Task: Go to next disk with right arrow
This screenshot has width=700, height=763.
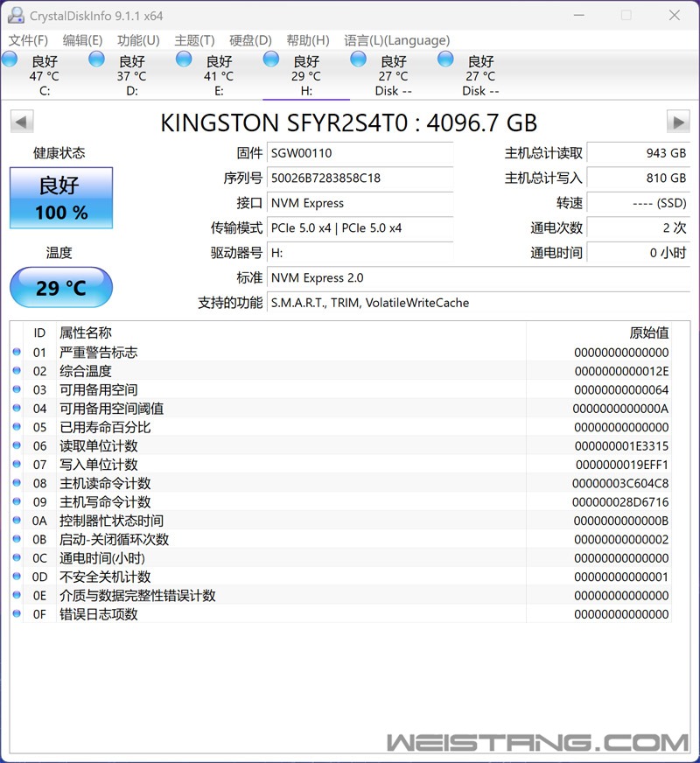Action: 678,122
